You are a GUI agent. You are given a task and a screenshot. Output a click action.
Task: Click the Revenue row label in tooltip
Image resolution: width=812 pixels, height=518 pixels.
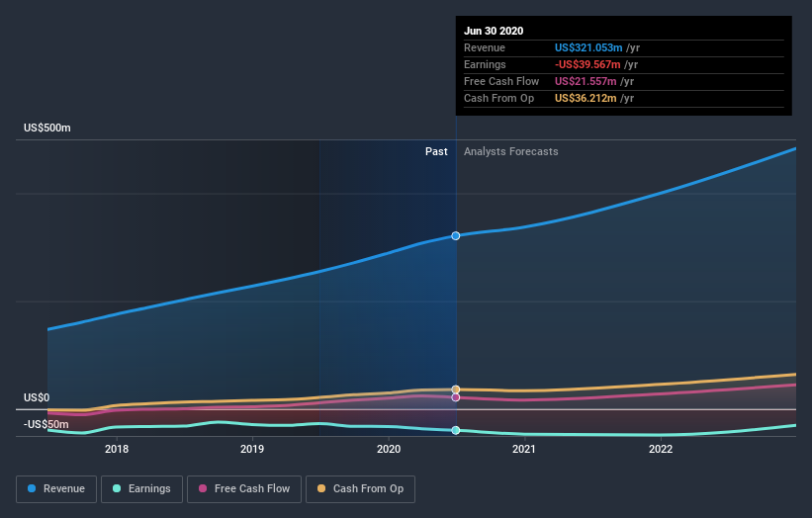point(485,48)
